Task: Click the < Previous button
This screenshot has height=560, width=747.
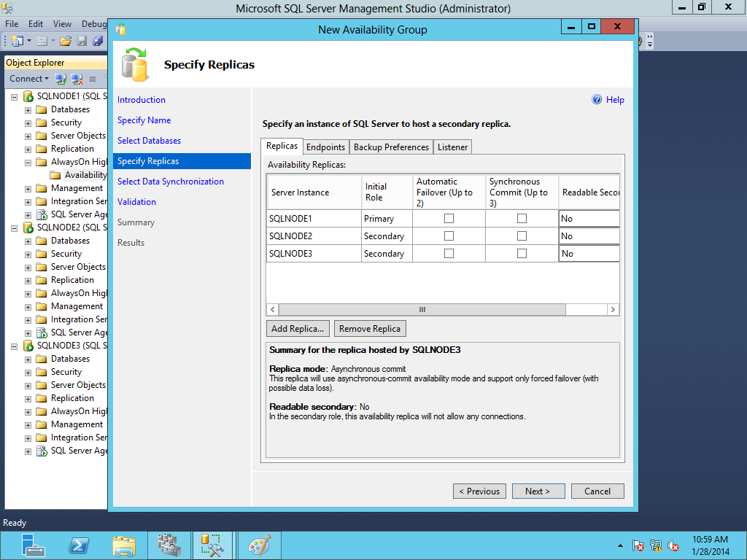Action: coord(479,491)
